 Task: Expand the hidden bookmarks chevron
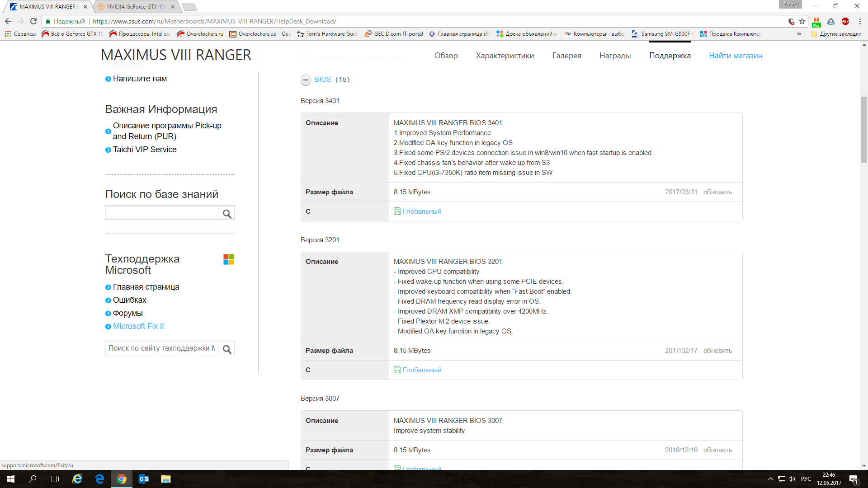tap(799, 34)
